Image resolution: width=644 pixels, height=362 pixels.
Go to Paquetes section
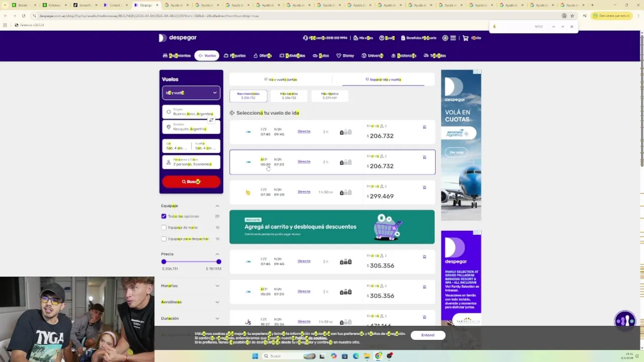click(x=234, y=56)
